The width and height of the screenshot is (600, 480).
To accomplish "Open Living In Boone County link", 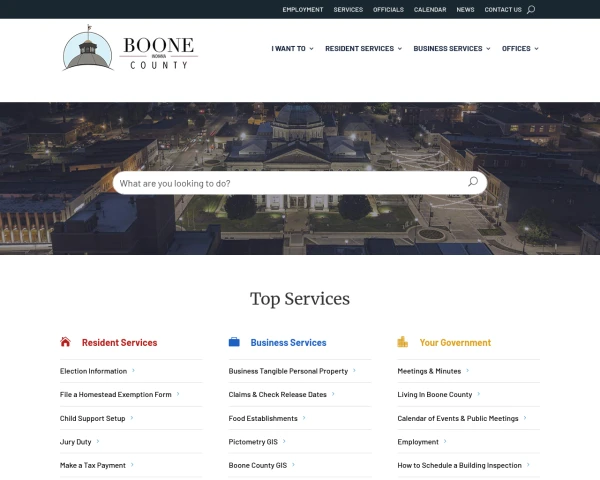I will 435,394.
